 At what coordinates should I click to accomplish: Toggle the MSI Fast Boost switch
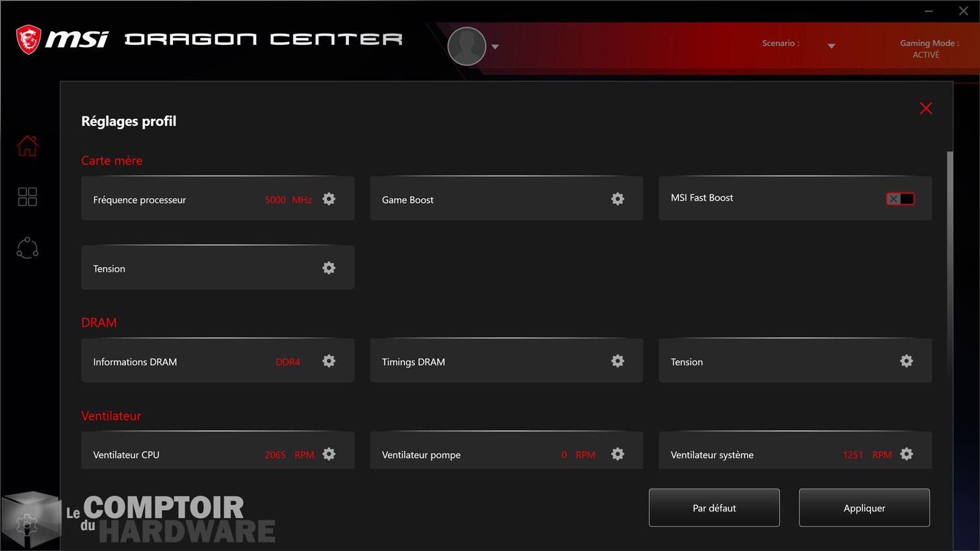[900, 199]
